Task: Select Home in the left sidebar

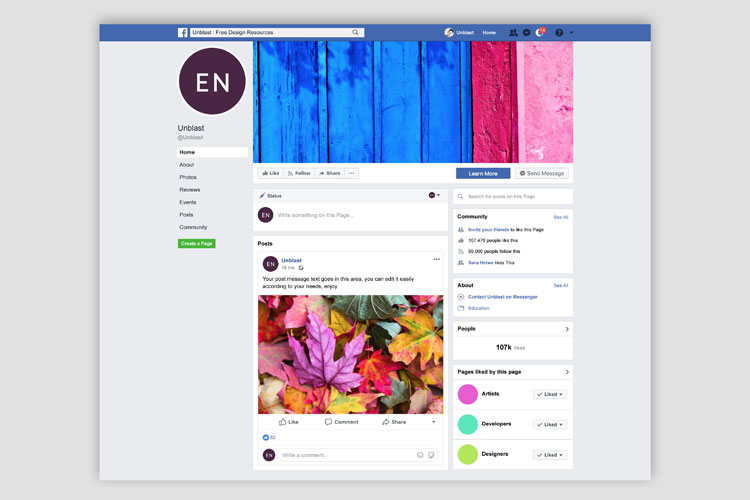Action: click(212, 152)
